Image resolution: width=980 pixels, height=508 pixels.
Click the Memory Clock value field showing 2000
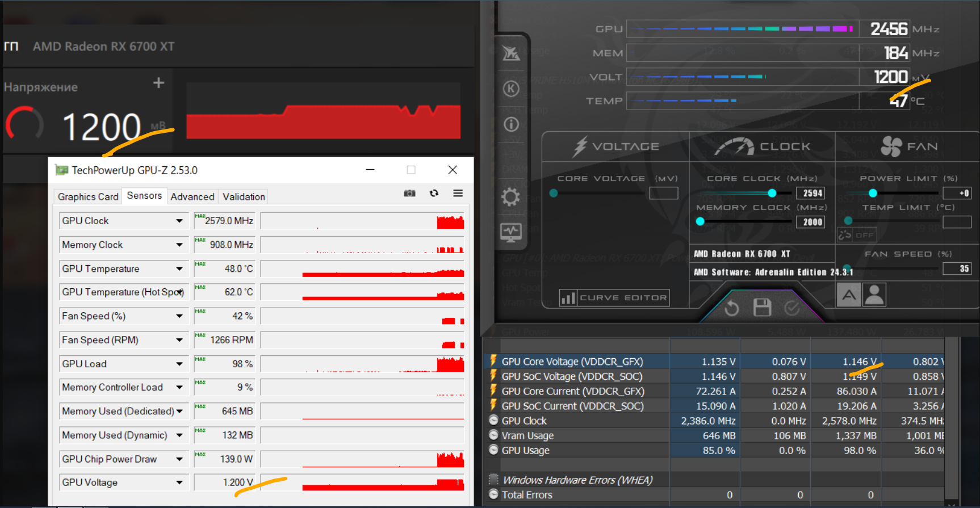tap(811, 222)
